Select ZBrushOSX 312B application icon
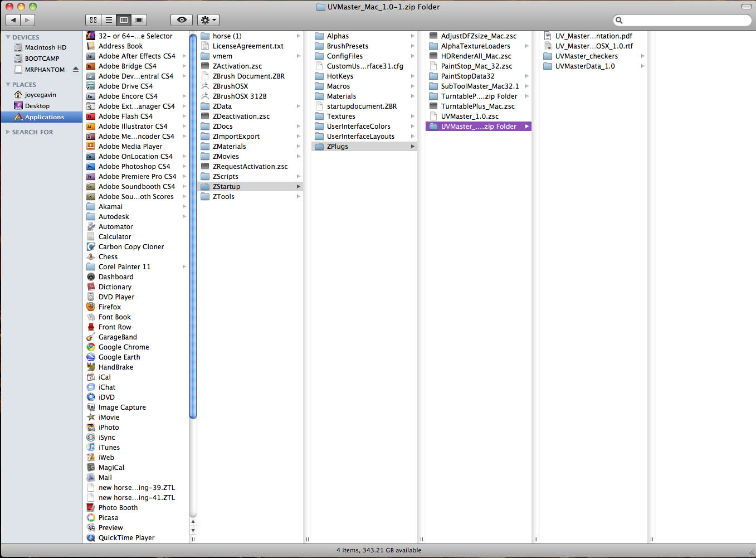This screenshot has height=558, width=756. (205, 96)
